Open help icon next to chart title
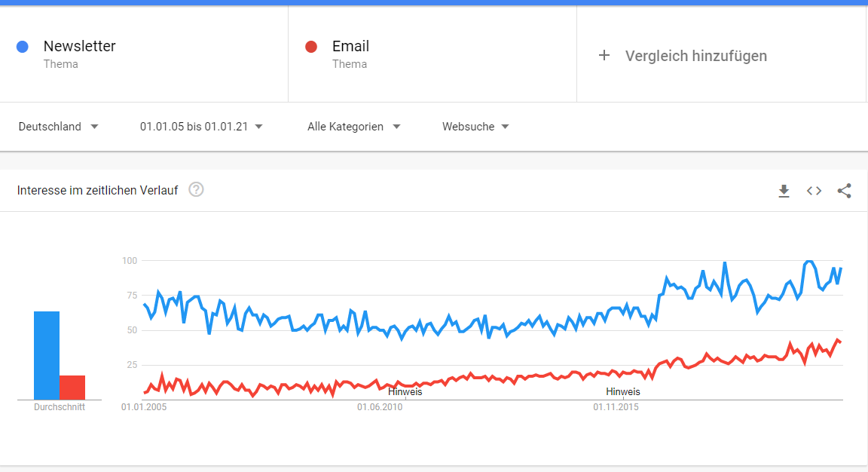The image size is (868, 472). [196, 190]
